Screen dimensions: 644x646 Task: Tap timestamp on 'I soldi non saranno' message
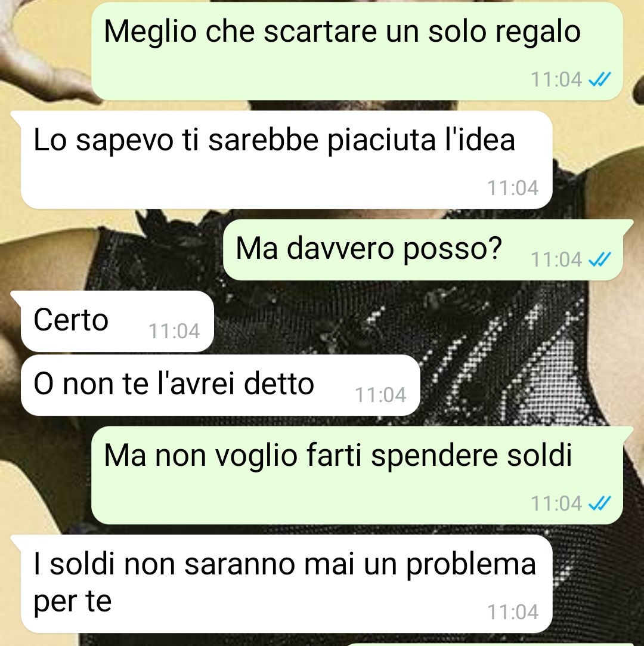513,612
